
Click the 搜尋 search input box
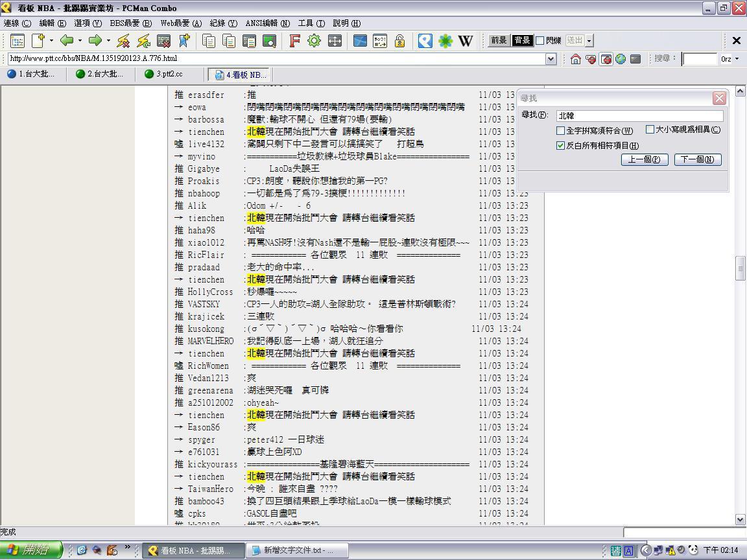[700, 59]
